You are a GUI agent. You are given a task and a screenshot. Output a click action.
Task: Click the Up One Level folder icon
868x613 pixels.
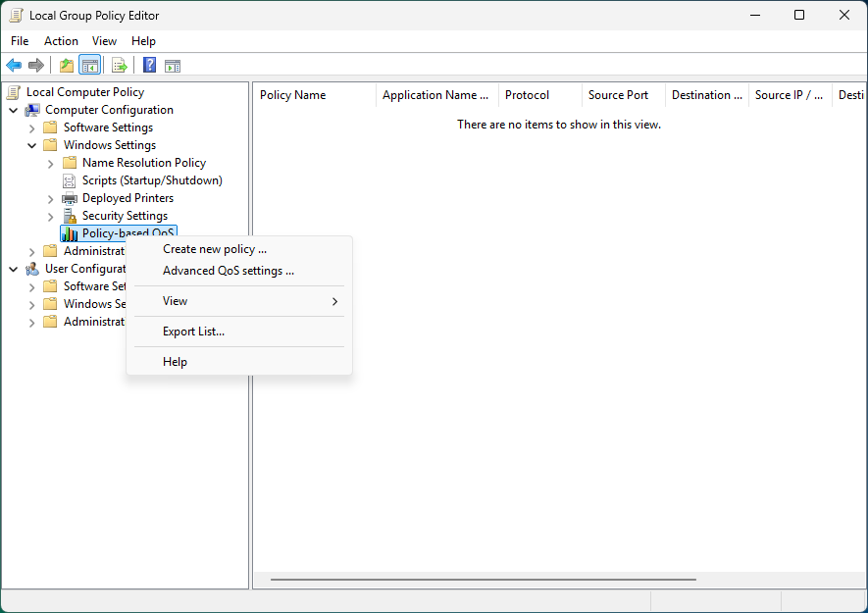pos(67,66)
